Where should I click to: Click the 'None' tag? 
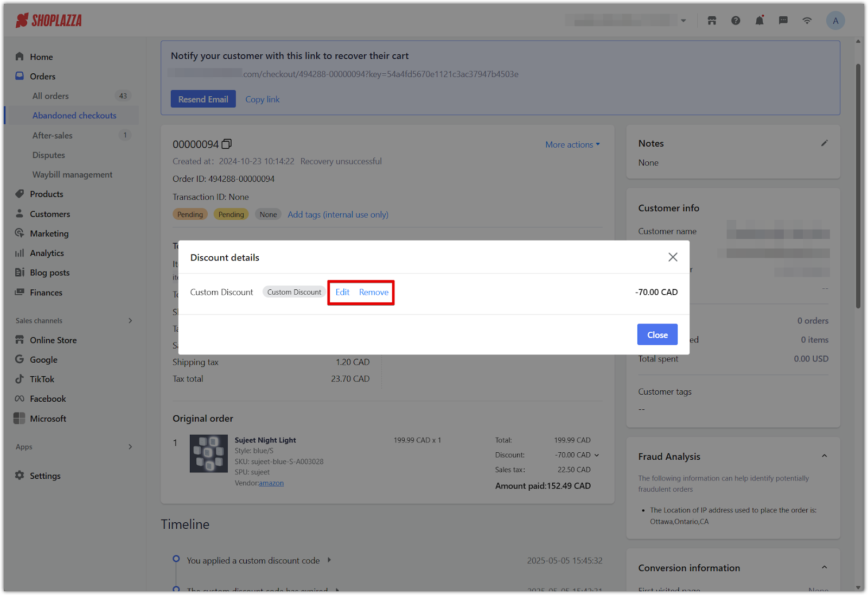268,215
